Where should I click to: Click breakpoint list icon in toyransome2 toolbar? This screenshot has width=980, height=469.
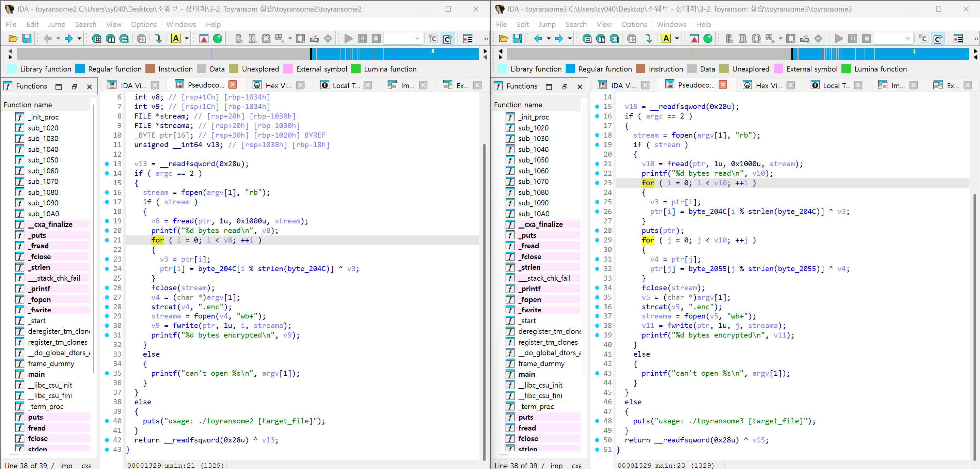point(468,38)
